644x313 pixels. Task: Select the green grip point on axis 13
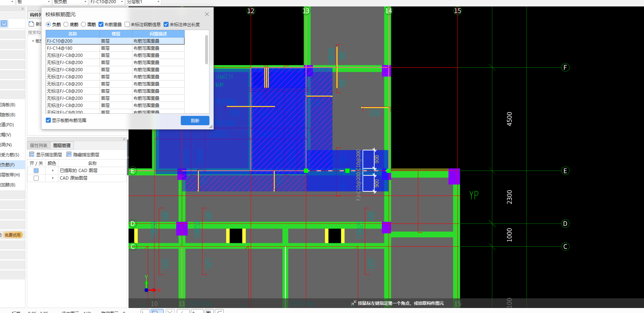pos(306,171)
